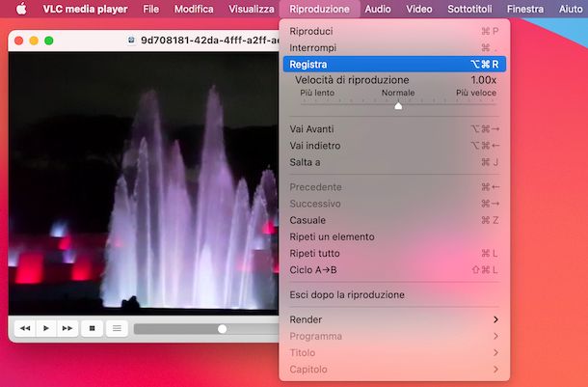Open the Audio menu
588x387 pixels.
(x=378, y=9)
